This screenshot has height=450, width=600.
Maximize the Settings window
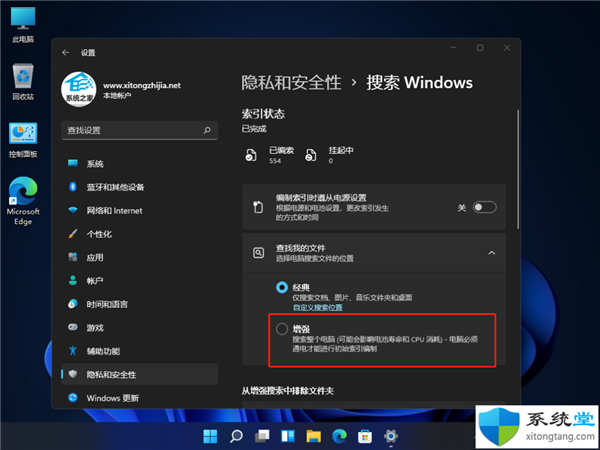tap(480, 48)
